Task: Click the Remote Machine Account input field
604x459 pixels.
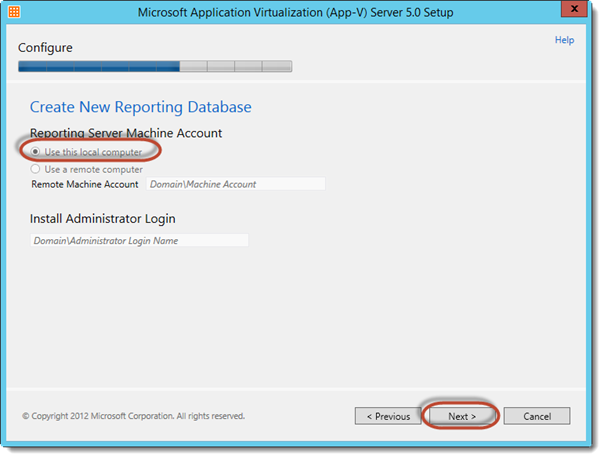Action: pyautogui.click(x=236, y=184)
